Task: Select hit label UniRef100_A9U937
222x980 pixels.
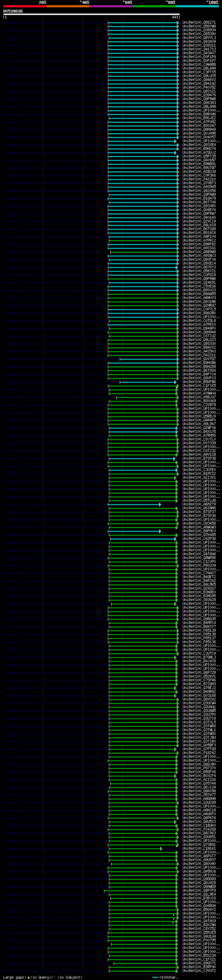Action: point(199,859)
